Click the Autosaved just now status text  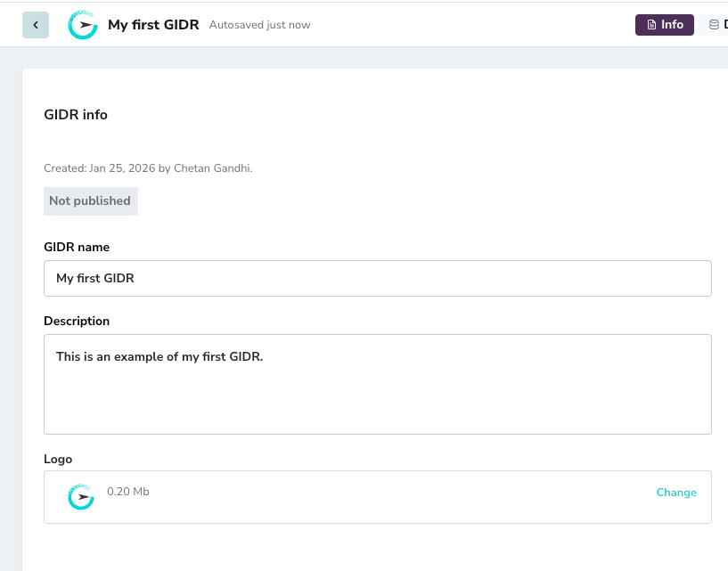(x=258, y=24)
